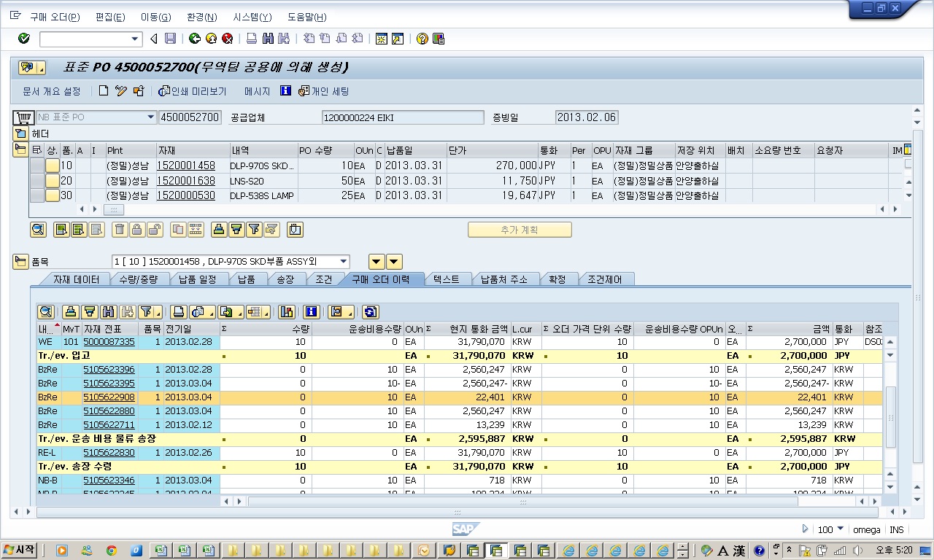Switch to the 납품 일정 tab

(197, 279)
